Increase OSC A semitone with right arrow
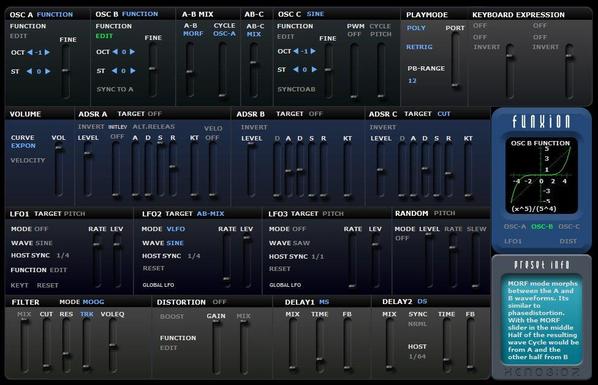The width and height of the screenshot is (598, 385). pyautogui.click(x=48, y=71)
